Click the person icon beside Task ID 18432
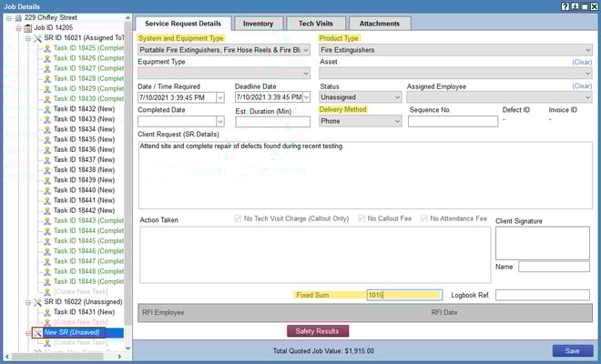This screenshot has width=601, height=364. (x=47, y=109)
